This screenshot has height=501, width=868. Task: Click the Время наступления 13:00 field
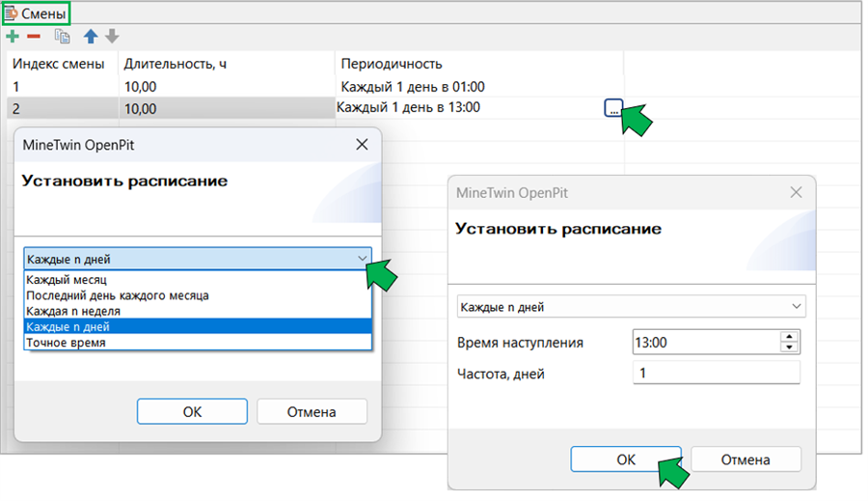pos(707,342)
